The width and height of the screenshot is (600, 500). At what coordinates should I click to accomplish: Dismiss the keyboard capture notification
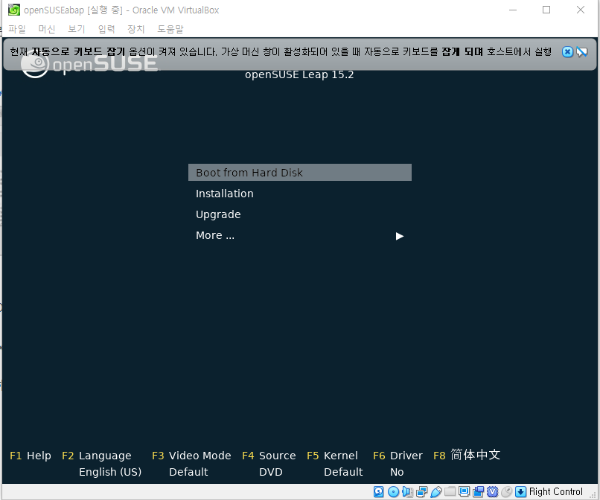567,52
